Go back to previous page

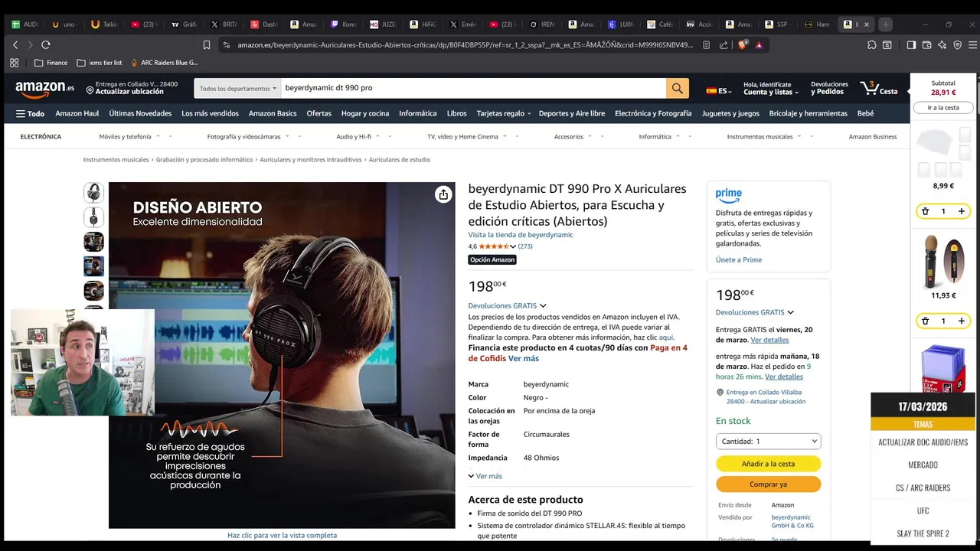tap(15, 45)
